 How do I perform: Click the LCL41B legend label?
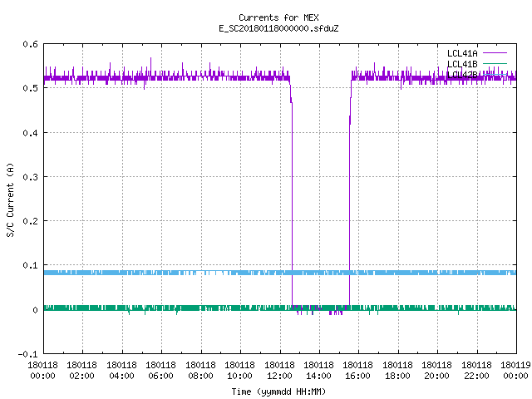point(462,64)
